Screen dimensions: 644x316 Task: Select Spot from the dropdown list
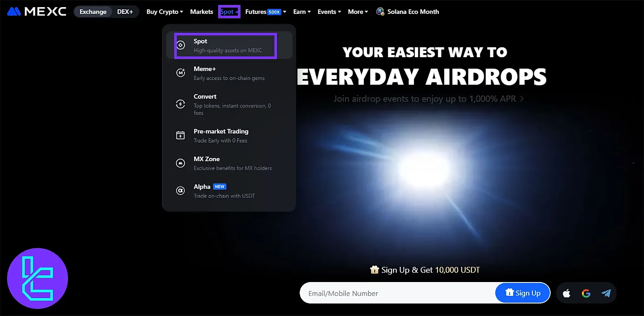[x=225, y=46]
